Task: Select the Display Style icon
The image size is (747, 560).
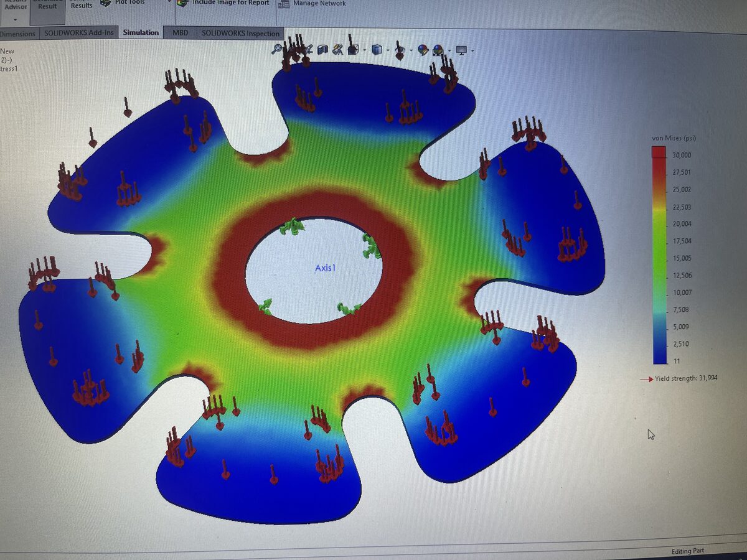Action: coord(376,49)
